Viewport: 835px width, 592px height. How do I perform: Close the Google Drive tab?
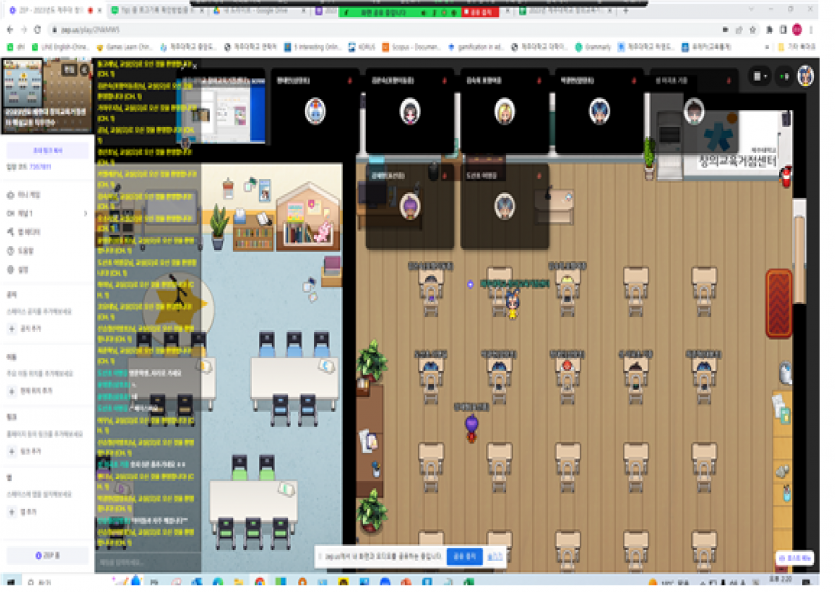click(305, 10)
